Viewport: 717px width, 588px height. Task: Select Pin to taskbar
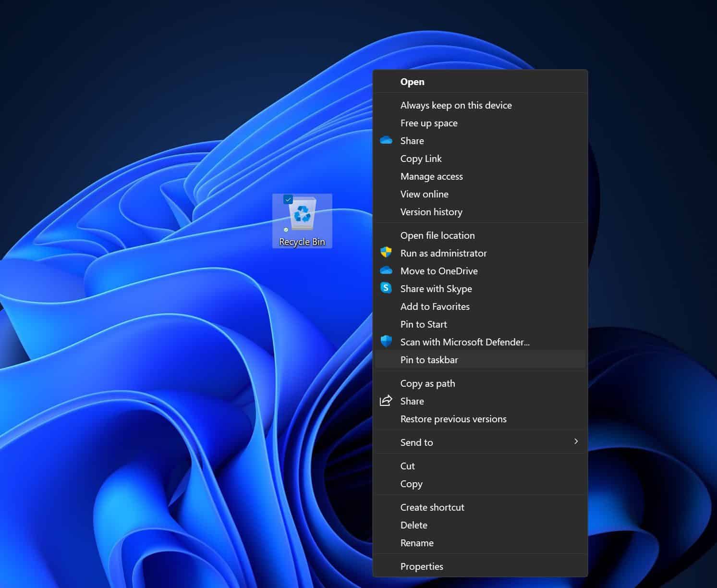429,359
